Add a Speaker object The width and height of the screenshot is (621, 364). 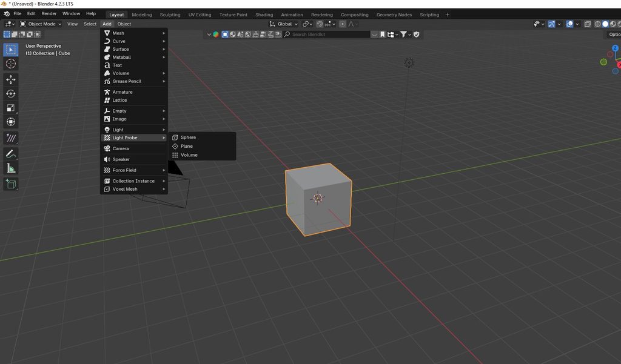click(x=134, y=159)
